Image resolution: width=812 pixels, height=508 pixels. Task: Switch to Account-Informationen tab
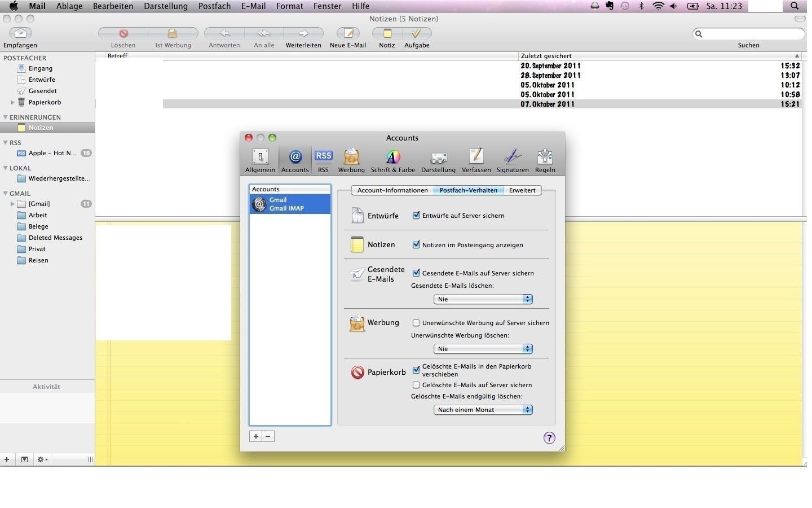coord(392,190)
